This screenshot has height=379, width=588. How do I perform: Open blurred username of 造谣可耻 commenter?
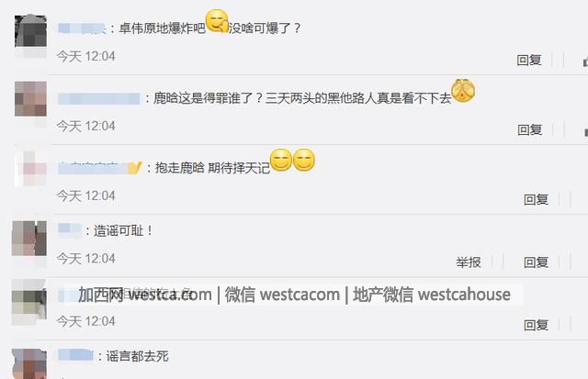(70, 229)
